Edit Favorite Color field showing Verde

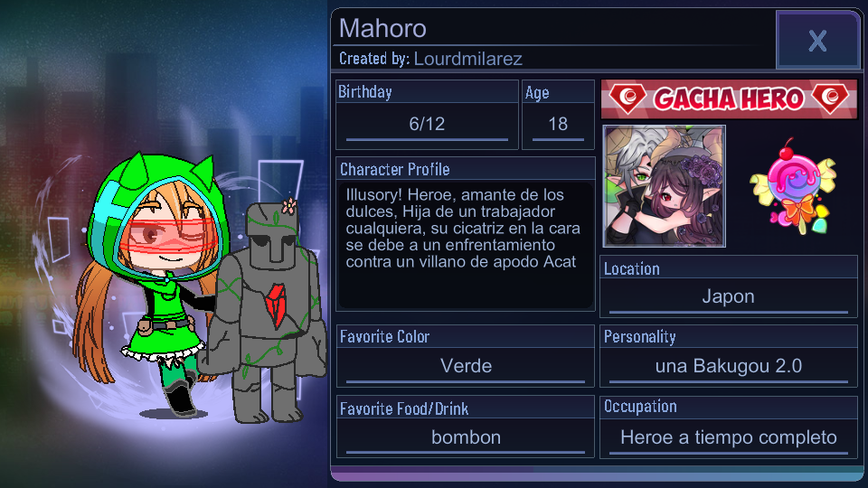coord(466,366)
